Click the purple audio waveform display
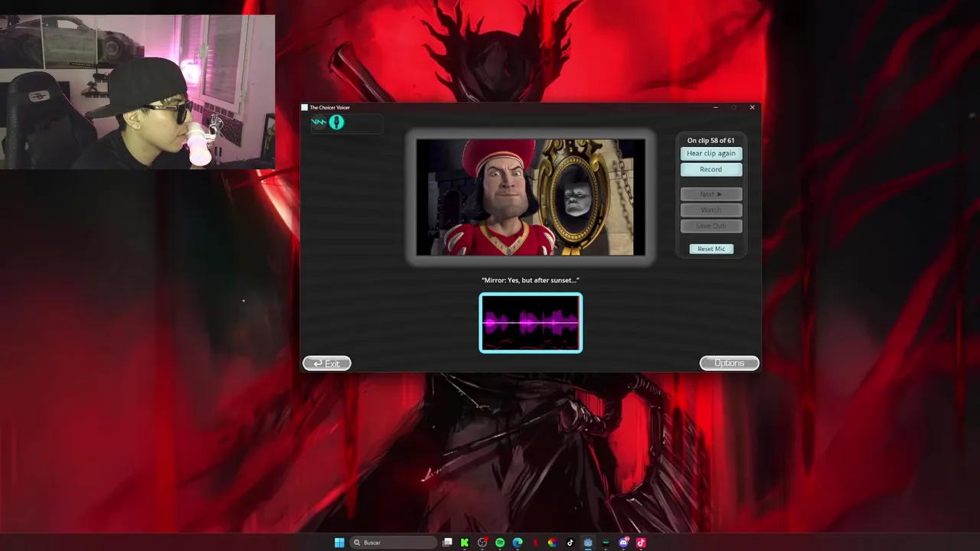980x551 pixels. pyautogui.click(x=531, y=323)
